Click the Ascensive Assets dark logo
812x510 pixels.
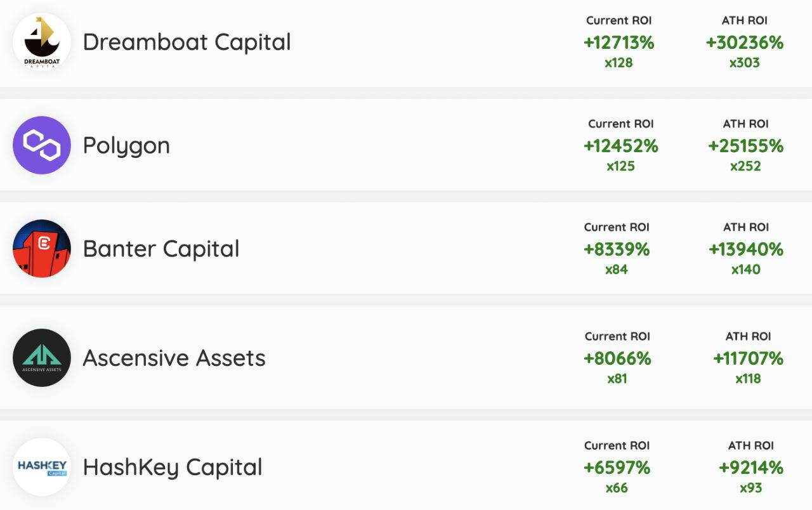(42, 358)
